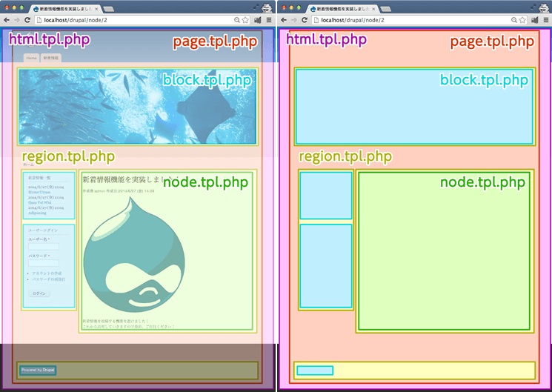Click the aquarium banner image

137,107
